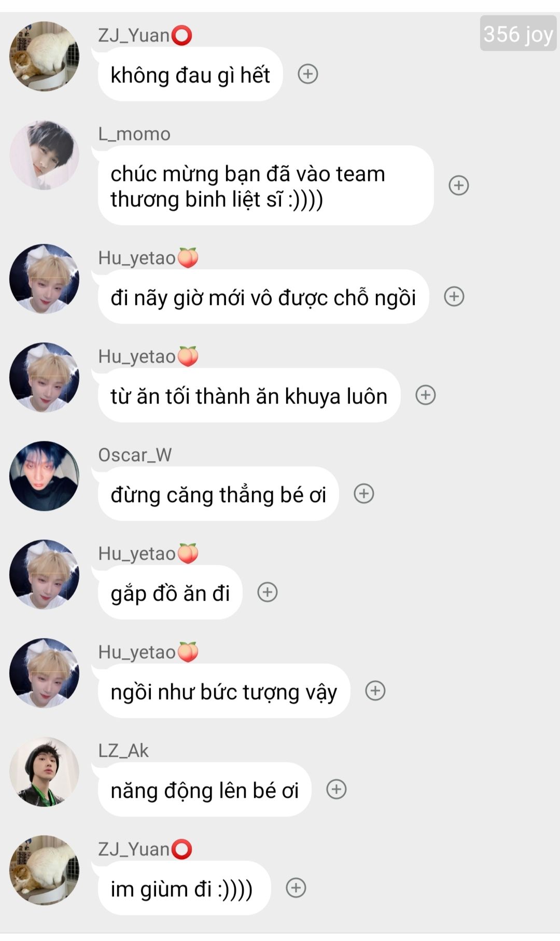
Task: Open Oscar_W's blue-haired avatar
Action: (x=45, y=476)
